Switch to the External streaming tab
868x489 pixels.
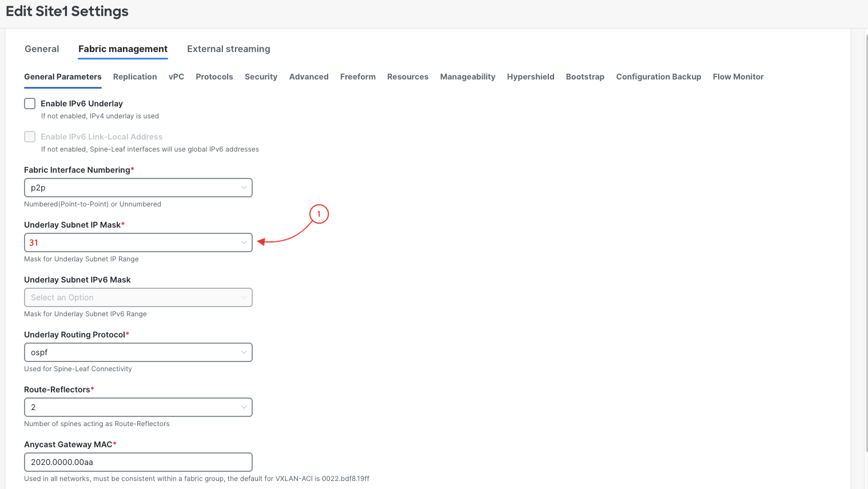click(229, 49)
